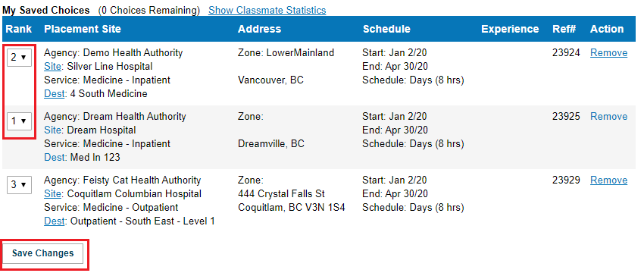
Task: Open Site link for Dream Hospital
Action: click(52, 130)
